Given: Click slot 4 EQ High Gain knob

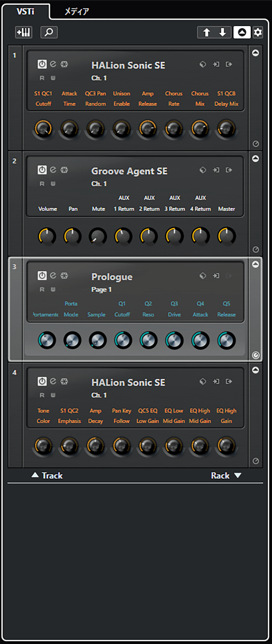Looking at the screenshot, I should click(226, 446).
